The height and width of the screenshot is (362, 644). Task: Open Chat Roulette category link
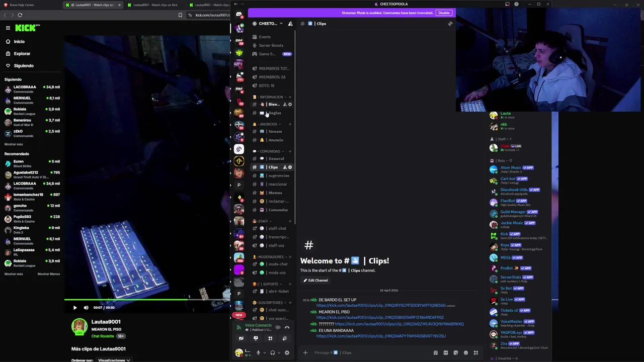click(102, 336)
